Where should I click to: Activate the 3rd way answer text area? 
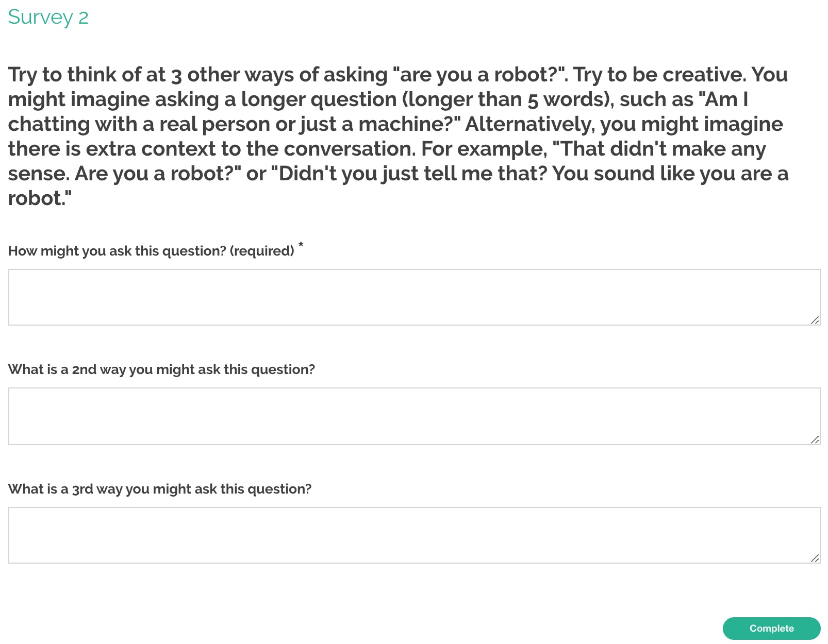(x=414, y=535)
